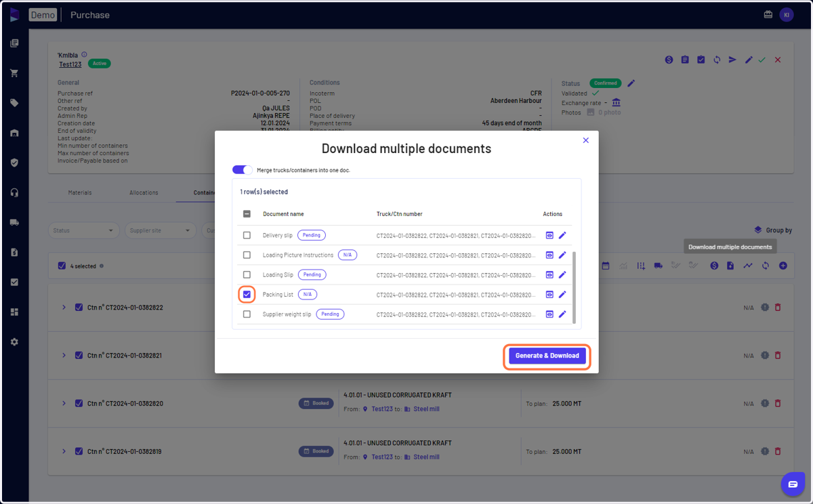Click the info icon next to Kmibla
813x504 pixels.
point(84,55)
